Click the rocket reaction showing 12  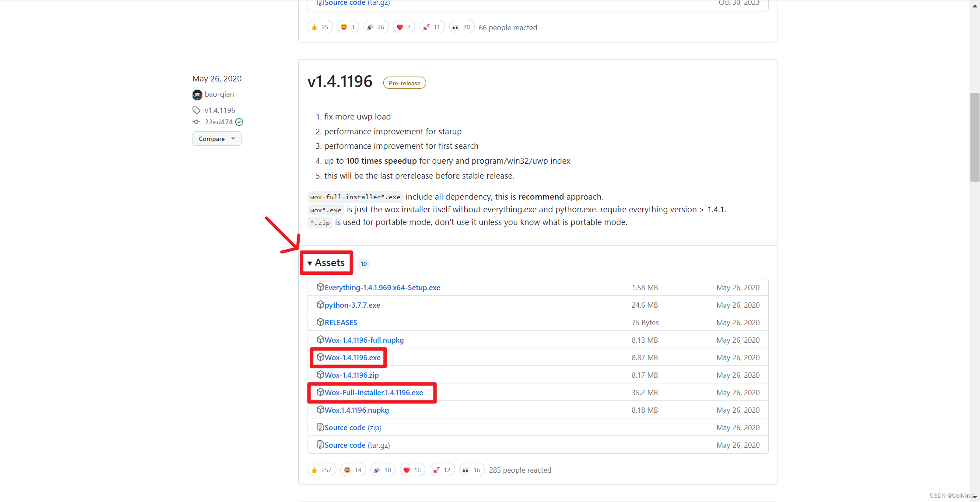point(442,470)
